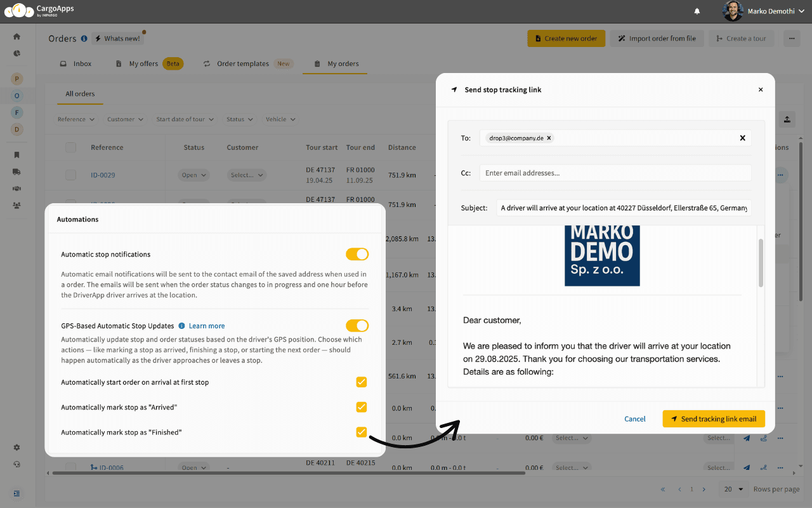Click the export upload icon button

[x=787, y=119]
